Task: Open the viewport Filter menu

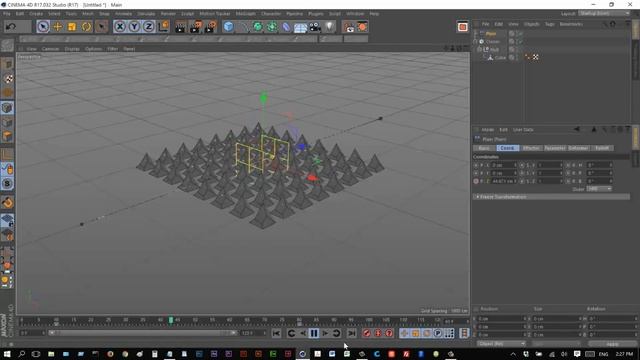Action: coord(113,49)
